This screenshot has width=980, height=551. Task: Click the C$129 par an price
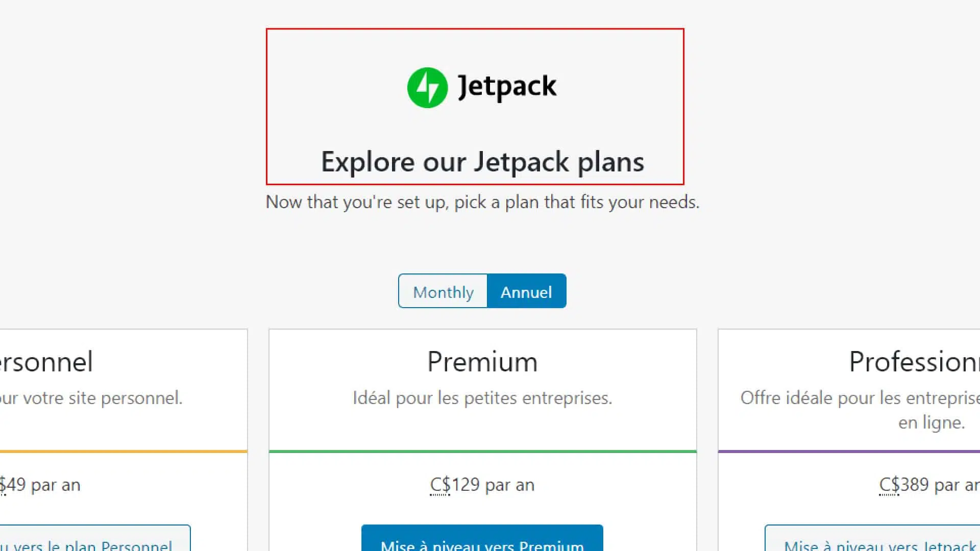pyautogui.click(x=482, y=485)
